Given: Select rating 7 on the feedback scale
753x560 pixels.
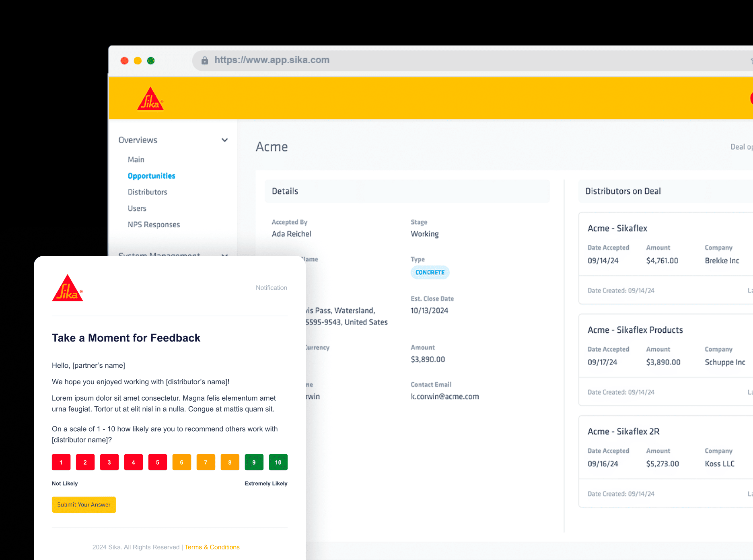Looking at the screenshot, I should click(x=206, y=462).
